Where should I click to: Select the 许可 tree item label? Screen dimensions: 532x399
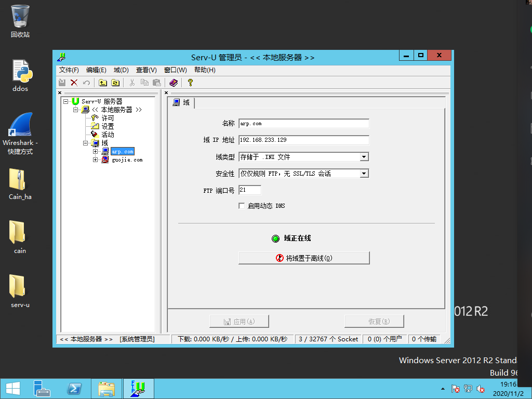(x=108, y=118)
